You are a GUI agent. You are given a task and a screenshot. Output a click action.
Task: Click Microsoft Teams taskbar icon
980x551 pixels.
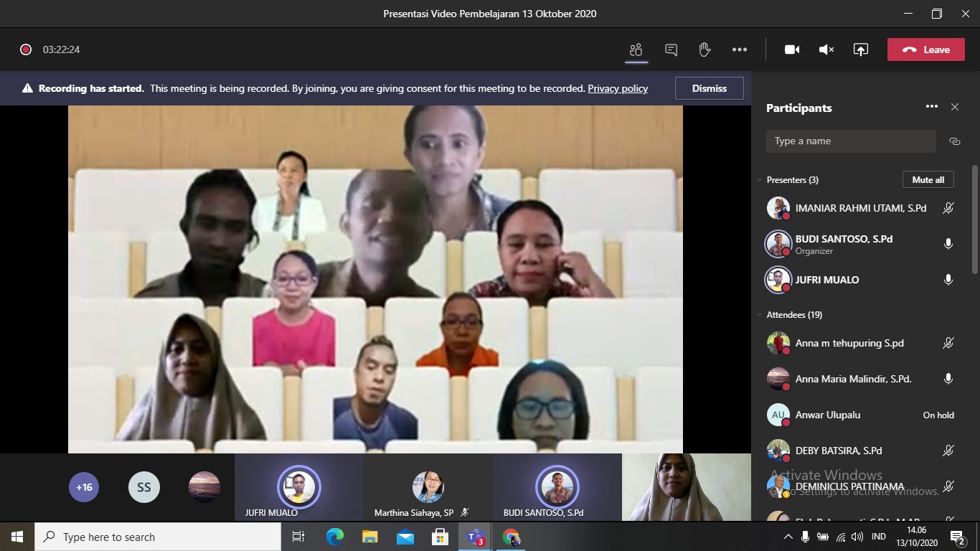point(476,537)
